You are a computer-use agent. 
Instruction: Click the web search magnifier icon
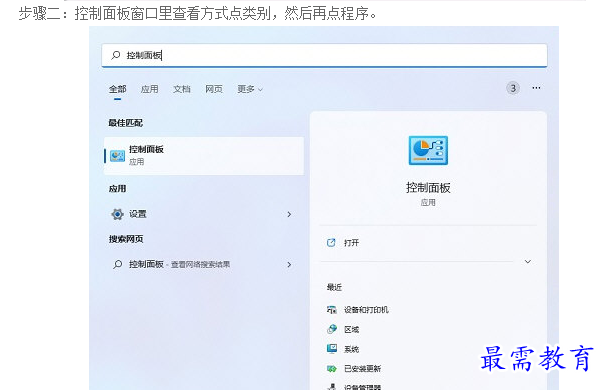[x=117, y=264]
